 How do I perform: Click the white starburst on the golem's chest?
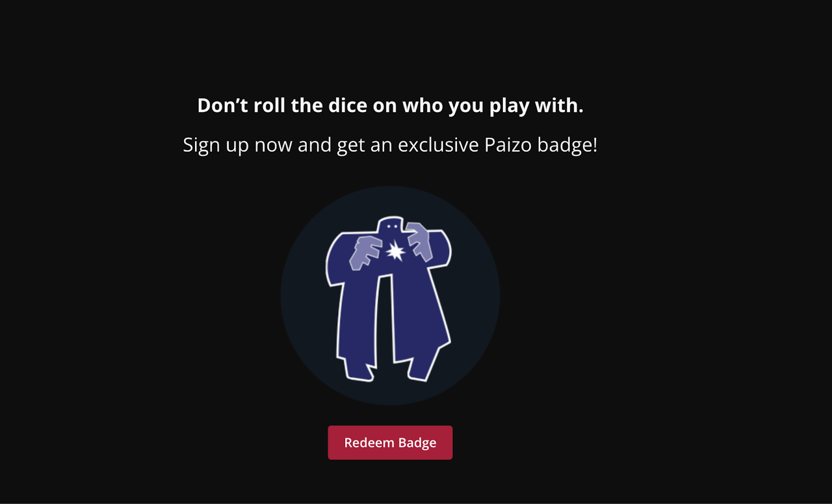pos(395,251)
